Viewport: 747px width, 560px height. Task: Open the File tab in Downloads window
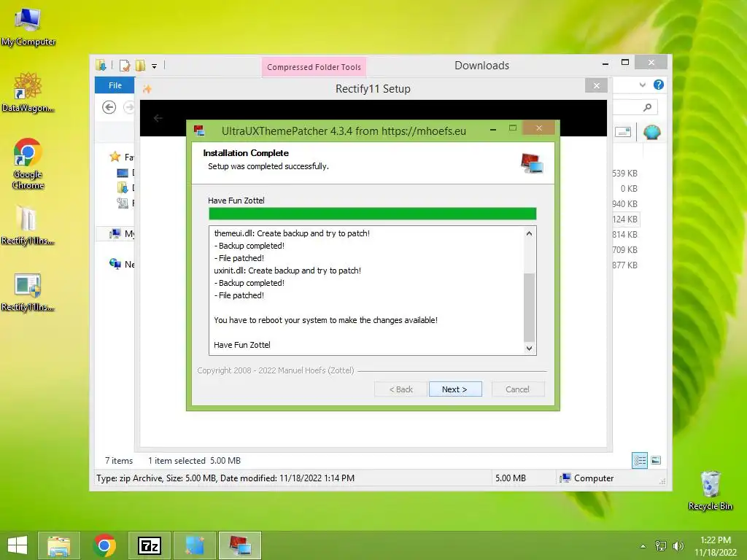point(115,85)
